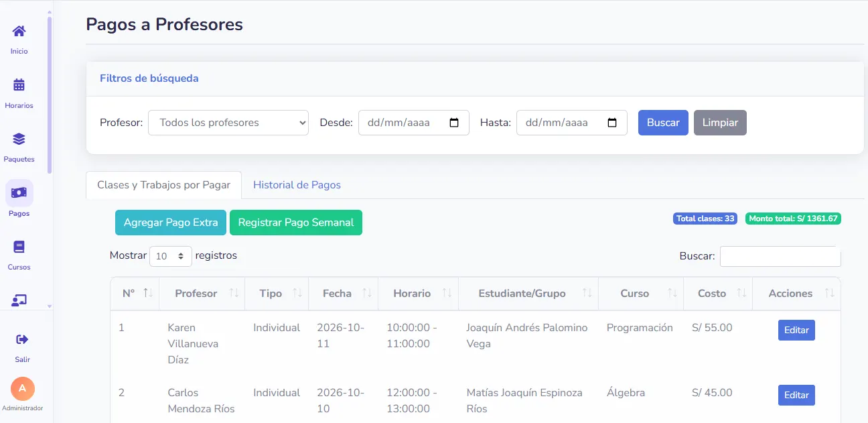The width and height of the screenshot is (868, 423).
Task: Edit Carlos Mendoza Ríos row
Action: pos(796,395)
